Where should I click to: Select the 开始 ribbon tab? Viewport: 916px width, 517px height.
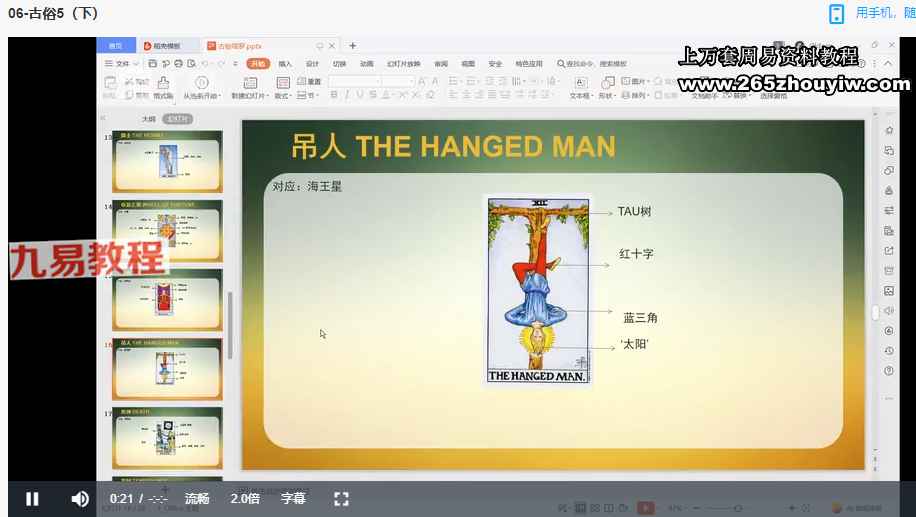click(258, 64)
